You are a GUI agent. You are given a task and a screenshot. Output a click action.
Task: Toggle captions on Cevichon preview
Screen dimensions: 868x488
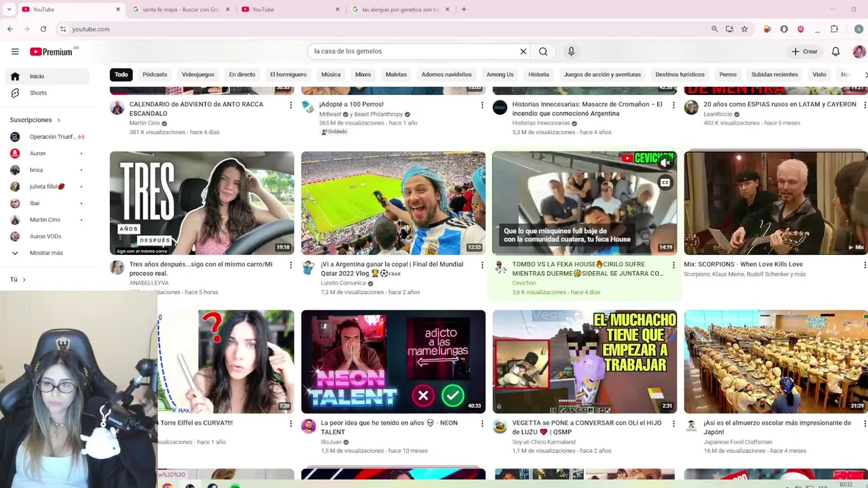click(665, 182)
